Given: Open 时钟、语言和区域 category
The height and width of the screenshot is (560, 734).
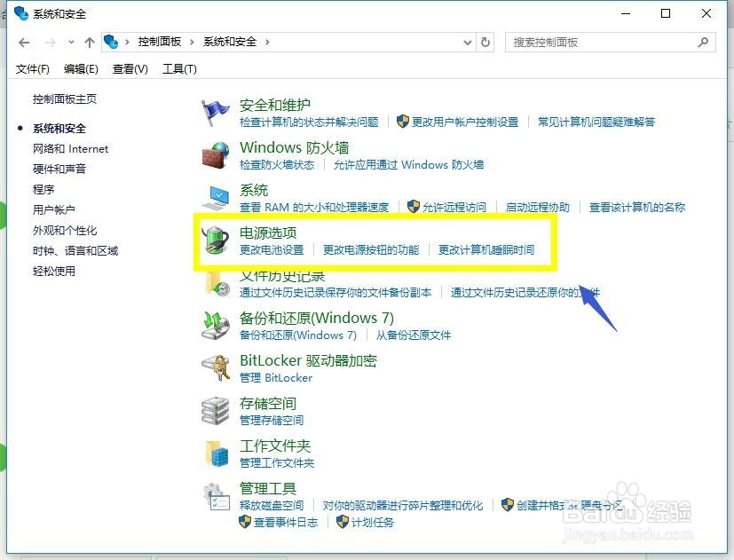Looking at the screenshot, I should pyautogui.click(x=75, y=250).
